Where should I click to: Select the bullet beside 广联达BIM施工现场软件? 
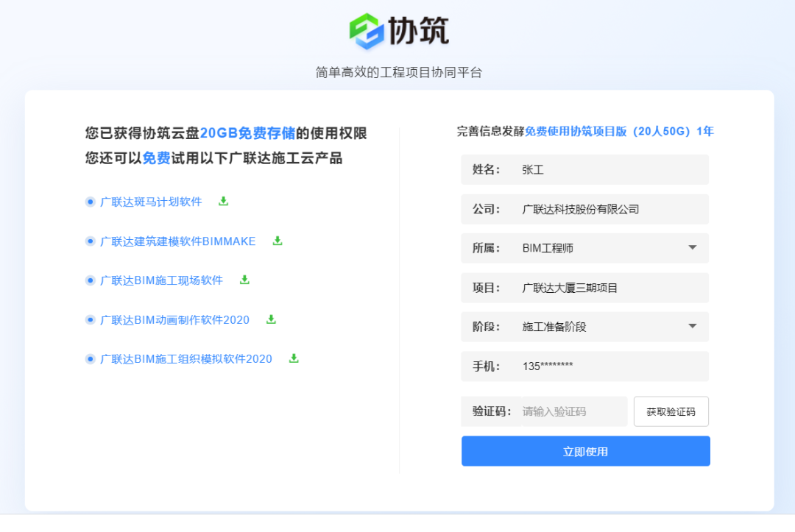coord(91,280)
